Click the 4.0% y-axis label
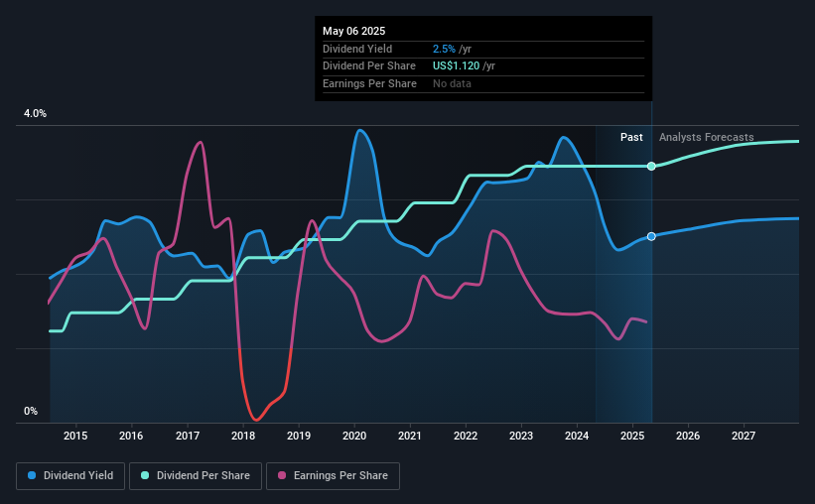The height and width of the screenshot is (504, 815). (35, 113)
